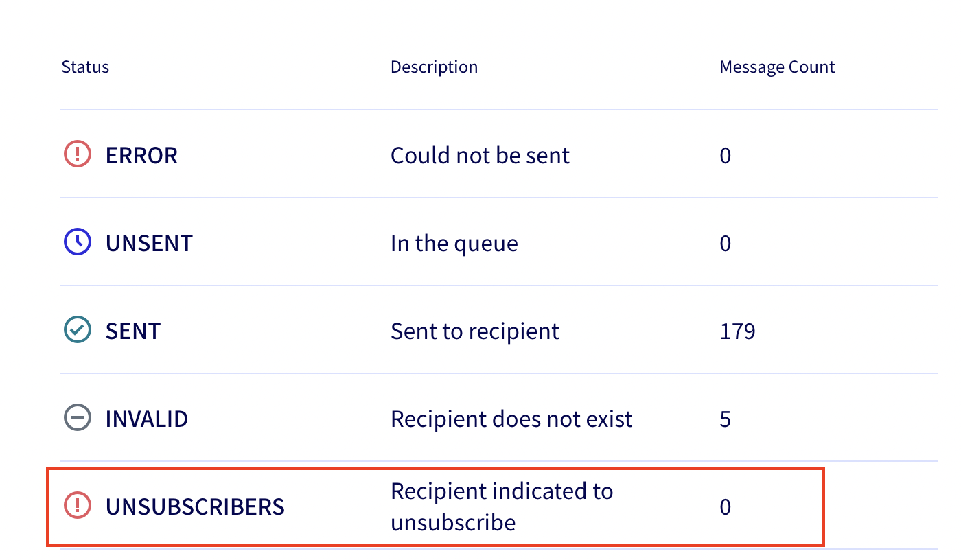Open the SENT status row
Viewport: 961px width, 560px height.
(132, 331)
